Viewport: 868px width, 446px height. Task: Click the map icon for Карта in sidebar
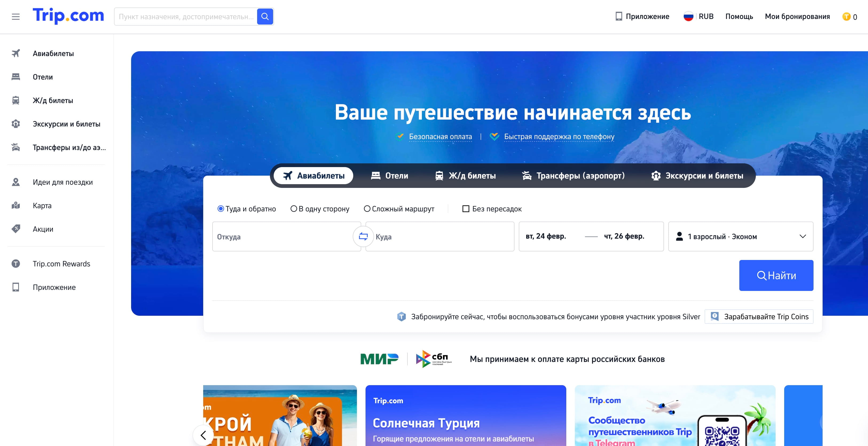[x=16, y=206]
